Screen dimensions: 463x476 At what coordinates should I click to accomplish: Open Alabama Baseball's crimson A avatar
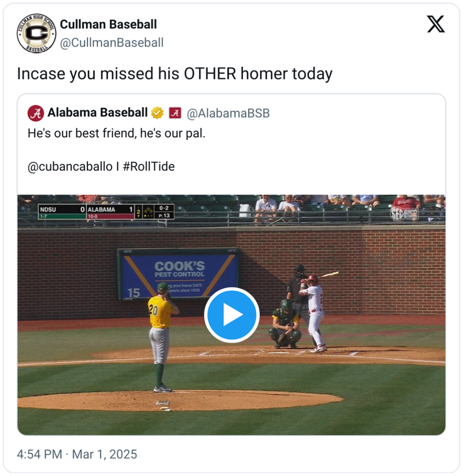[36, 113]
